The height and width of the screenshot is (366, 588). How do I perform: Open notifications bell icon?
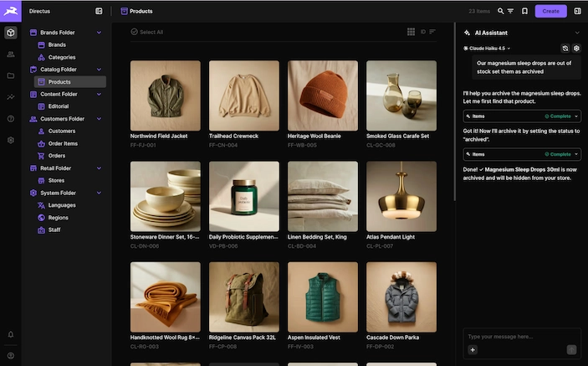(11, 334)
